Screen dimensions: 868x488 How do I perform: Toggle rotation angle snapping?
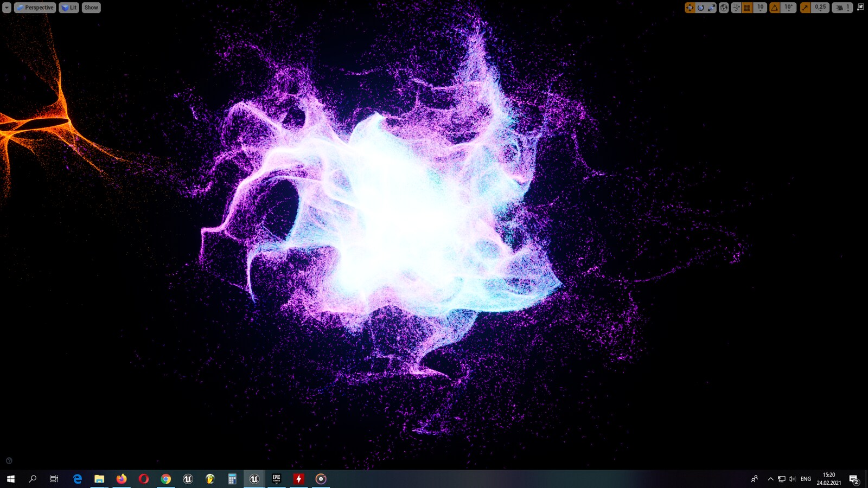775,8
